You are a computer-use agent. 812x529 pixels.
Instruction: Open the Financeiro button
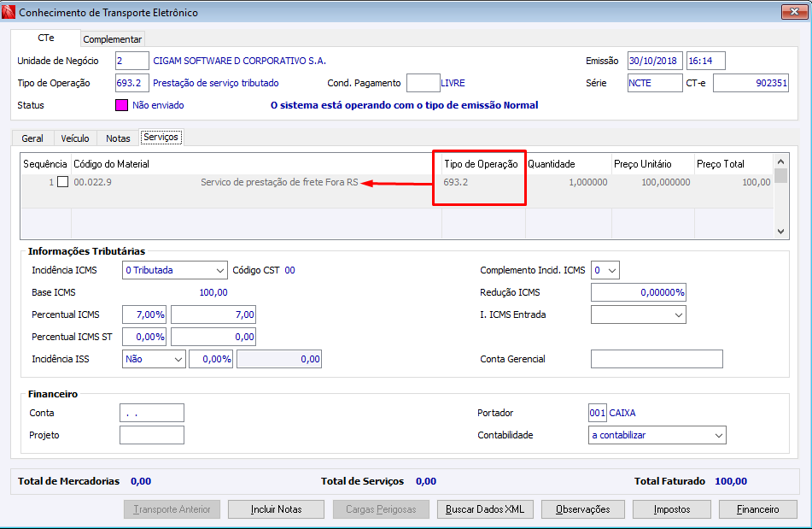pyautogui.click(x=757, y=509)
